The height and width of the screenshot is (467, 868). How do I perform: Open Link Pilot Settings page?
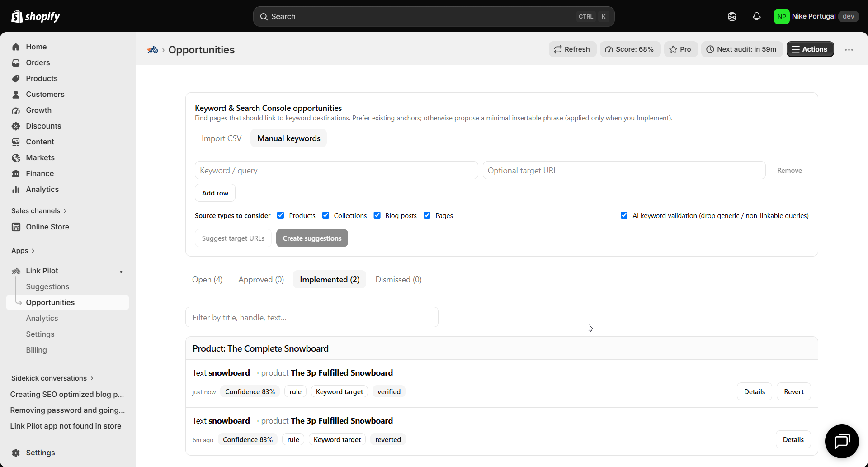coord(40,334)
